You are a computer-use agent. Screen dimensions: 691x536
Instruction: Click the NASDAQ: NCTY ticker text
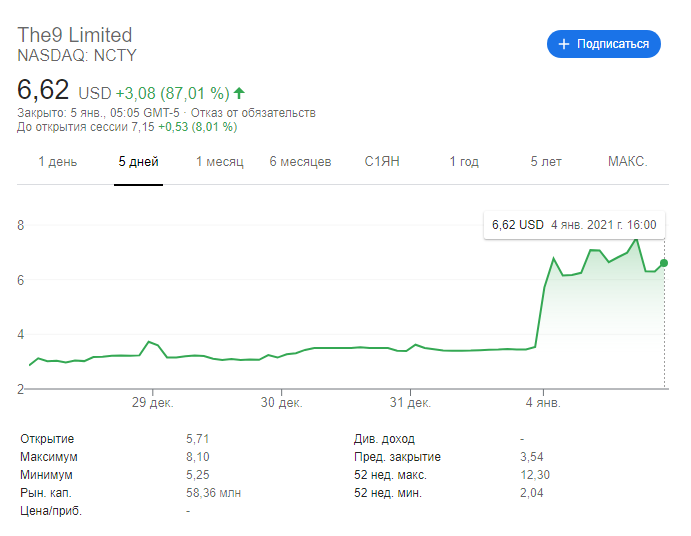(x=77, y=56)
